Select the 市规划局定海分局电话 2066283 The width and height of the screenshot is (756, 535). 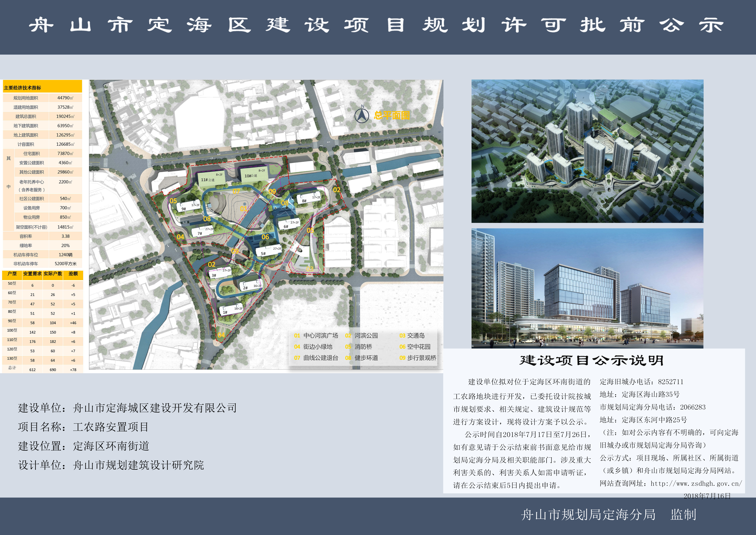653,407
